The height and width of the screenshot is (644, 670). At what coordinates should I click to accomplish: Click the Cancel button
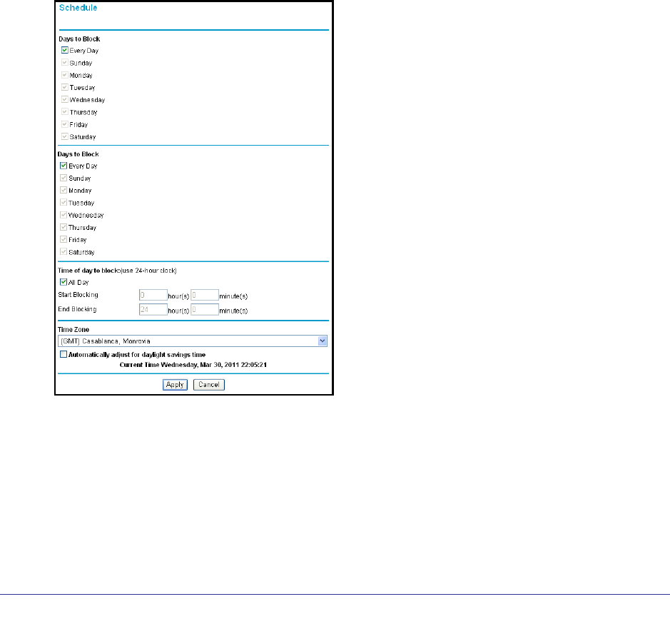(209, 384)
